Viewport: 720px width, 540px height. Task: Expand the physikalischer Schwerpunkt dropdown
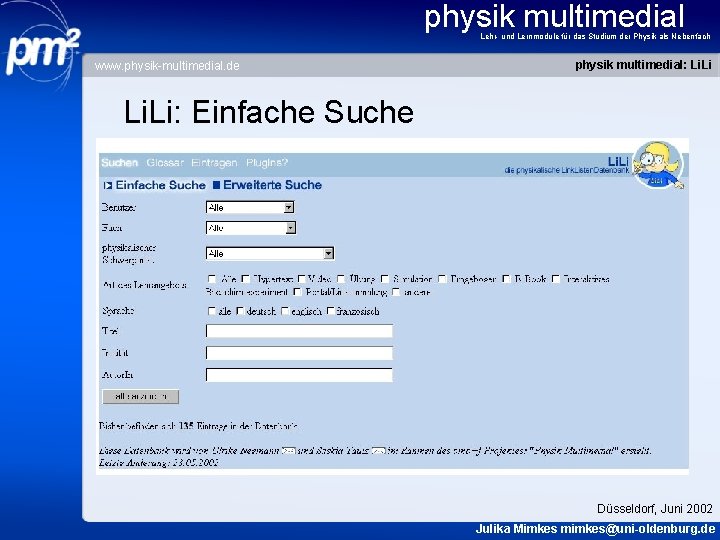(x=270, y=253)
